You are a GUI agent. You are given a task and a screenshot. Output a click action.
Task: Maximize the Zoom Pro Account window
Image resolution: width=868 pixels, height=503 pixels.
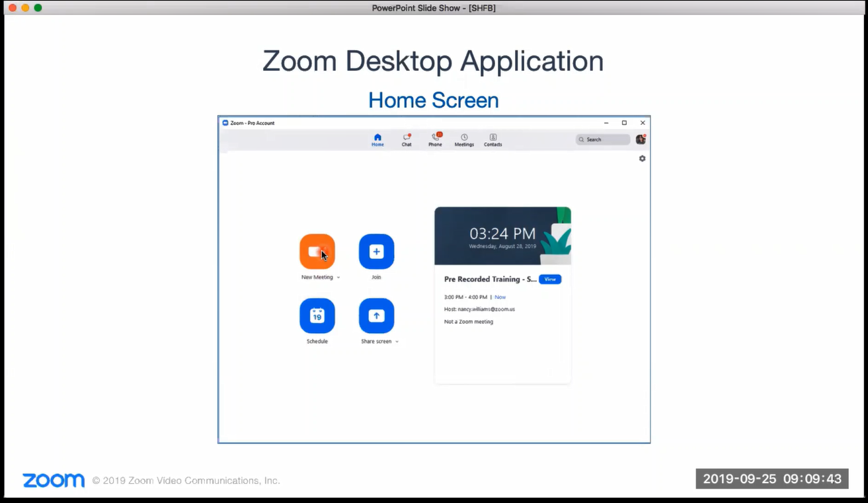[x=624, y=123]
